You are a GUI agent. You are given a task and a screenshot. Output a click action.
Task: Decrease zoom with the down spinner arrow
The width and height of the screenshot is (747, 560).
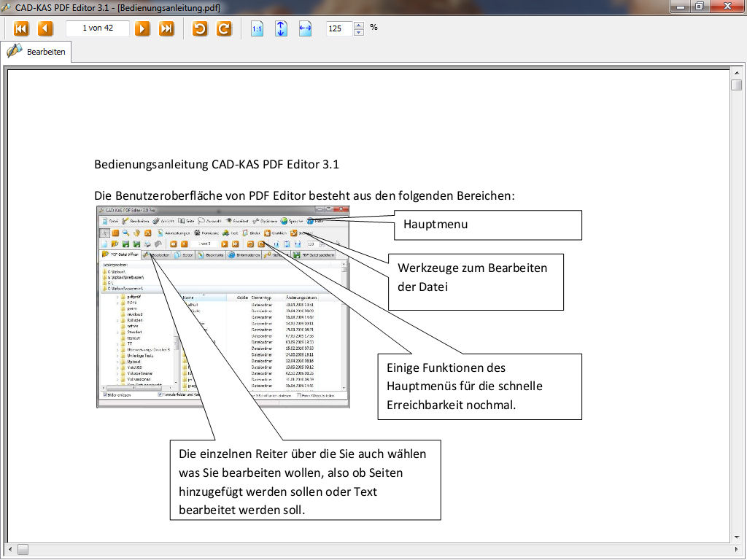click(358, 33)
